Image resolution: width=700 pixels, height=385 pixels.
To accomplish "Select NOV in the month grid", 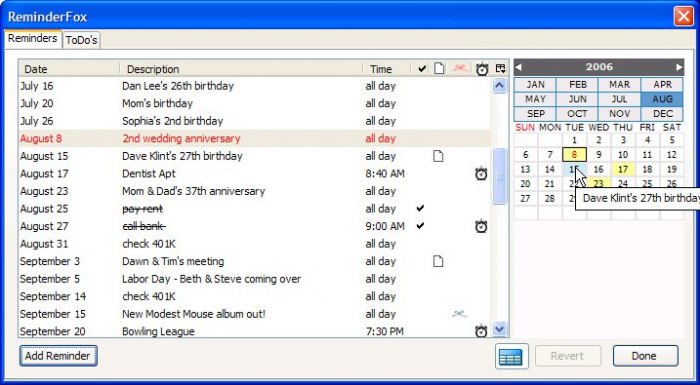I will pos(620,113).
